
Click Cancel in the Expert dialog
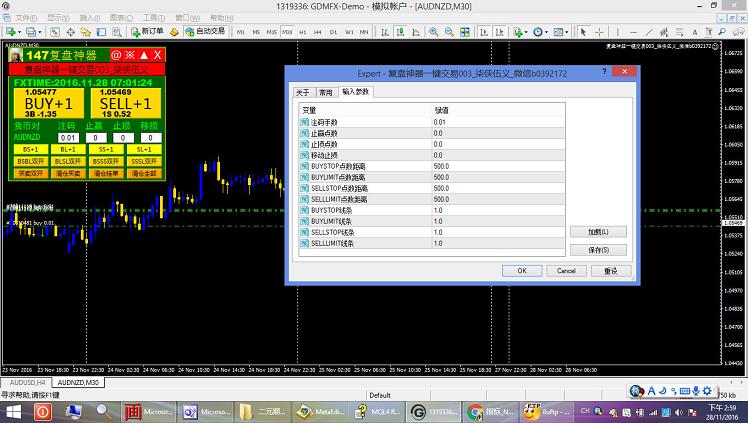[x=566, y=271]
